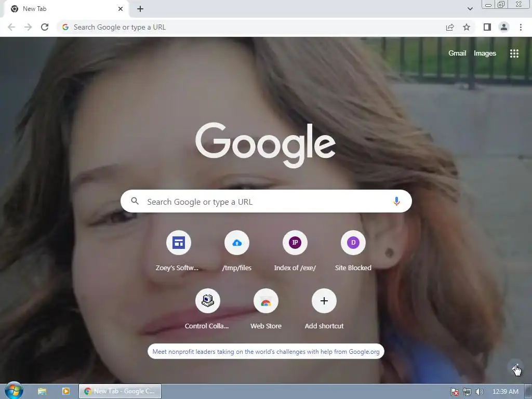
Task: Select the New Tab tab
Action: (x=66, y=9)
